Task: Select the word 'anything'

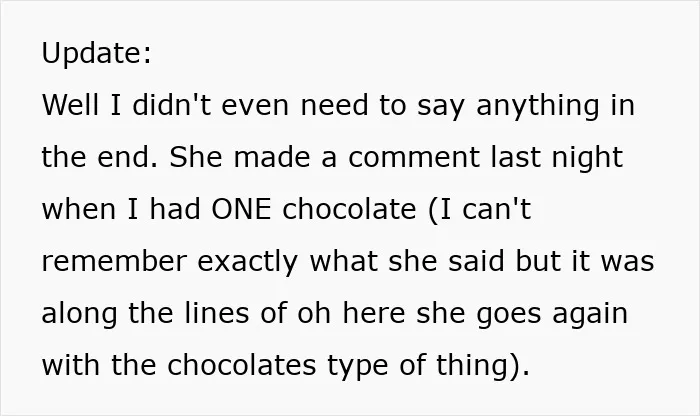Action: point(538,107)
